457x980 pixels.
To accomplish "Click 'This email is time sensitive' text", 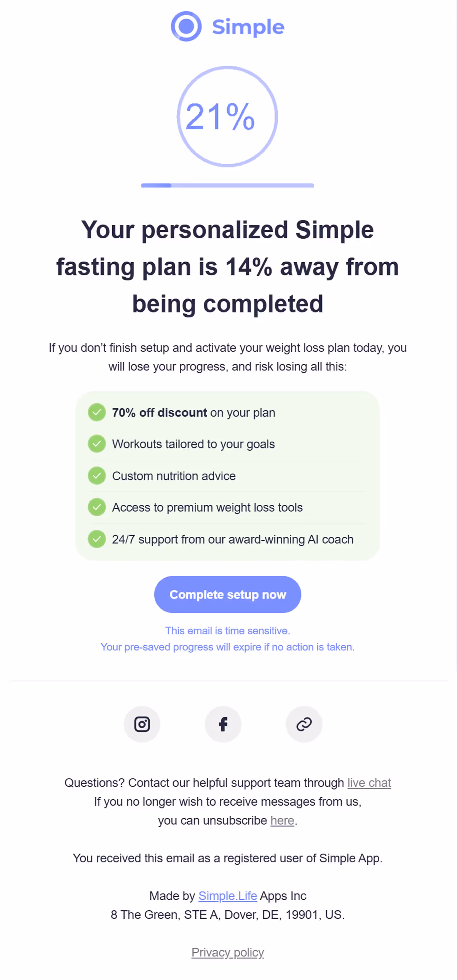I will 228,631.
